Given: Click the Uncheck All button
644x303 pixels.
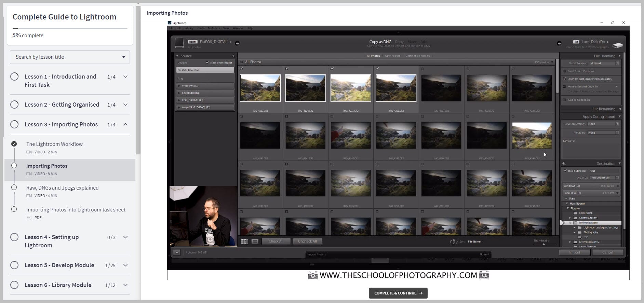Looking at the screenshot, I should point(307,241).
